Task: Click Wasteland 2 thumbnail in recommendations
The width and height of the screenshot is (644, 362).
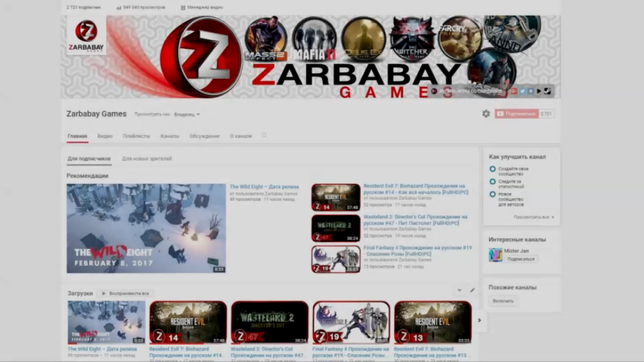Action: (336, 228)
